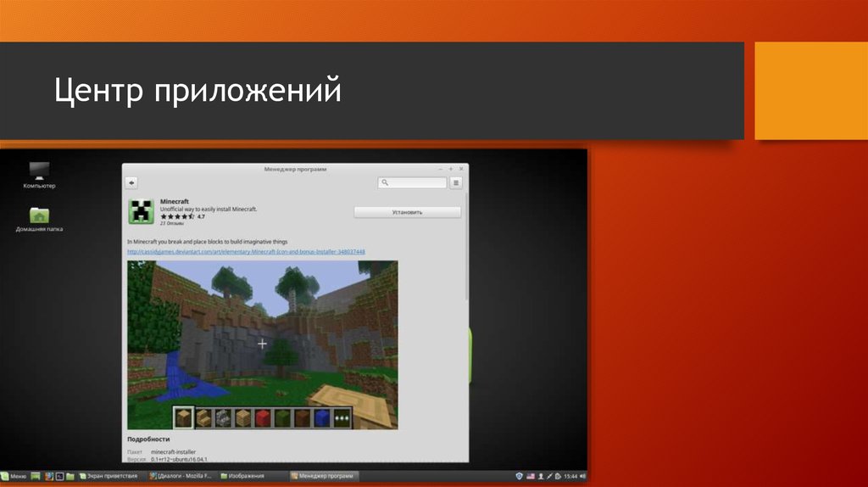Open the Меню button in taskbar
The width and height of the screenshot is (868, 487).
click(x=14, y=476)
